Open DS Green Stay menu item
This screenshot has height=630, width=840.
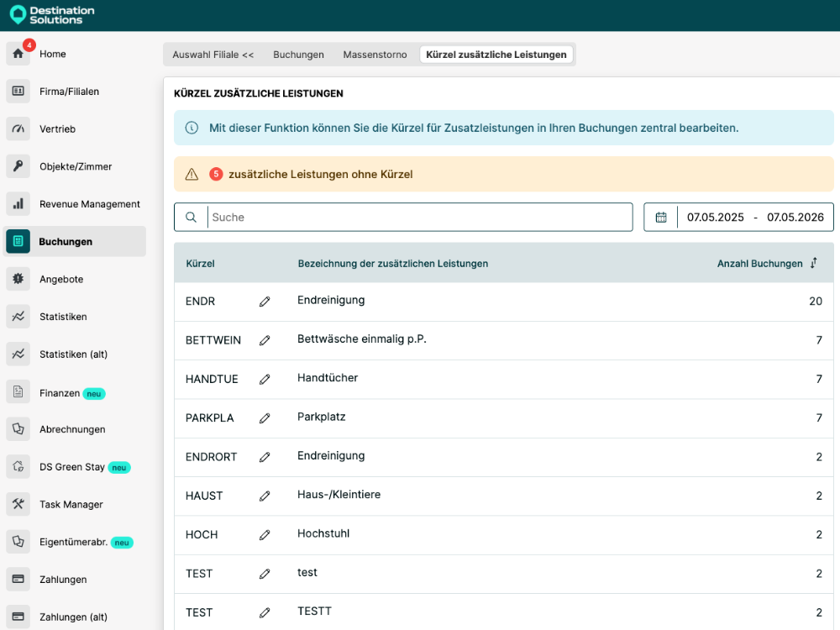tap(71, 466)
